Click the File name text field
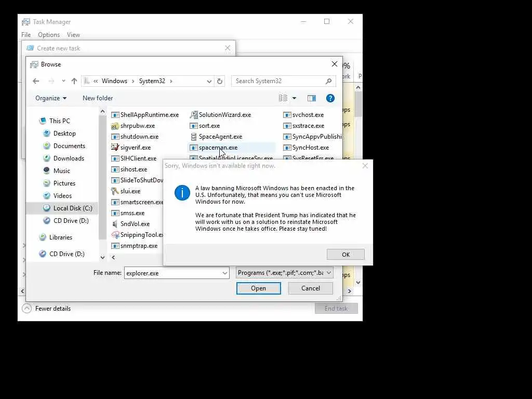The image size is (532, 399). [172, 273]
